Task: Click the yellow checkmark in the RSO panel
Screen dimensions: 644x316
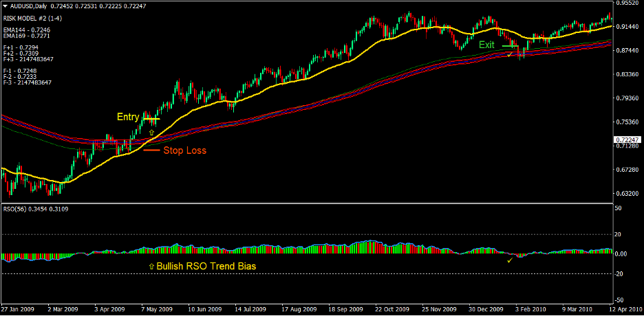Action: click(x=510, y=260)
